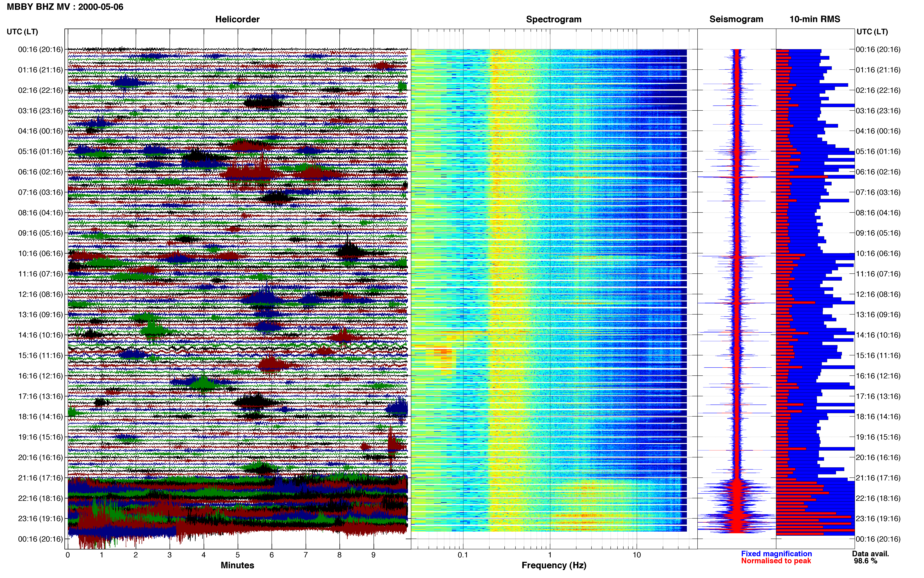Click the 'Normalised to peak' legend text
924x578 pixels.
(x=776, y=561)
